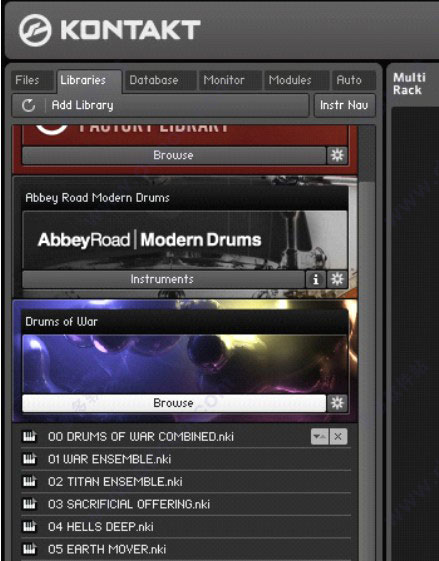Switch to the Monitor tab

coord(230,80)
